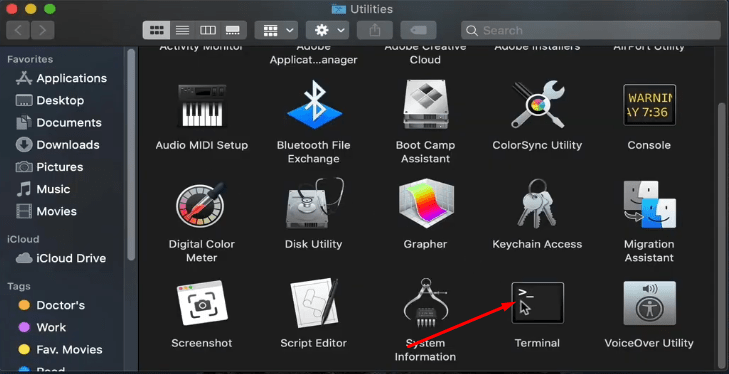This screenshot has height=374, width=729.
Task: Click the sidebar vertical scrollbar
Action: 131,155
